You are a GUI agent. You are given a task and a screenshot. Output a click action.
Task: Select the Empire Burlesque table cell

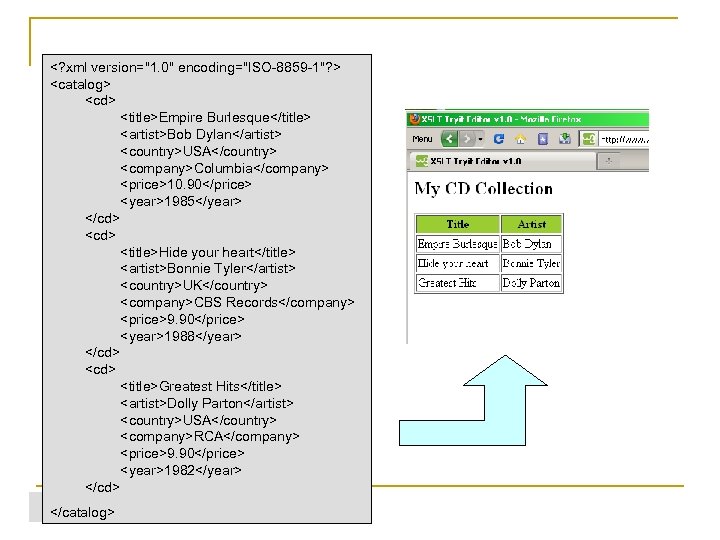coord(457,244)
